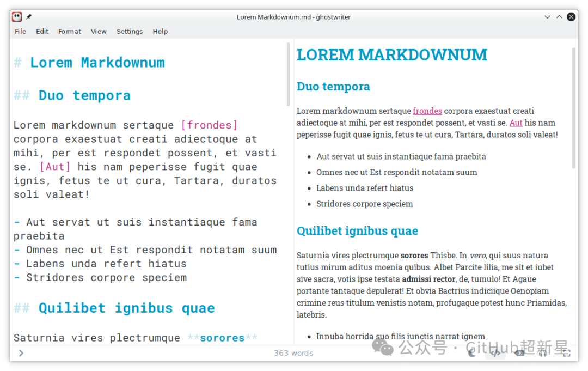Open the Settings menu options
The image size is (588, 371).
(x=130, y=31)
